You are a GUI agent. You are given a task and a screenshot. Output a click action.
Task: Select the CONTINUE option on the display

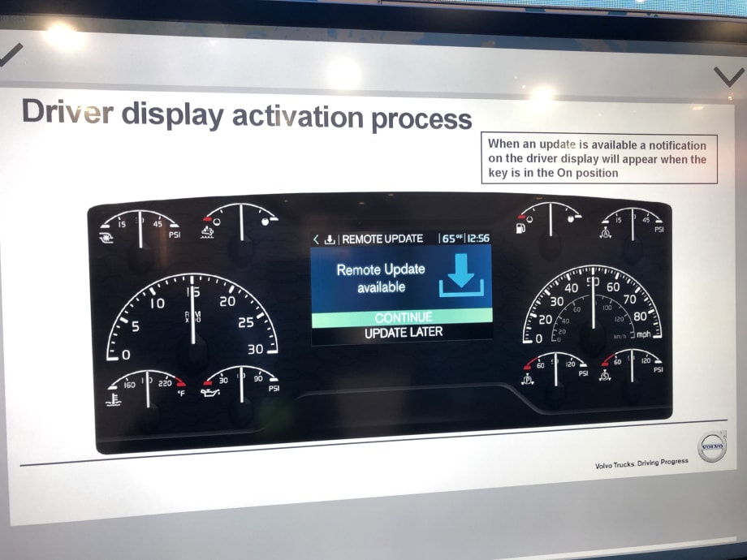coord(404,317)
